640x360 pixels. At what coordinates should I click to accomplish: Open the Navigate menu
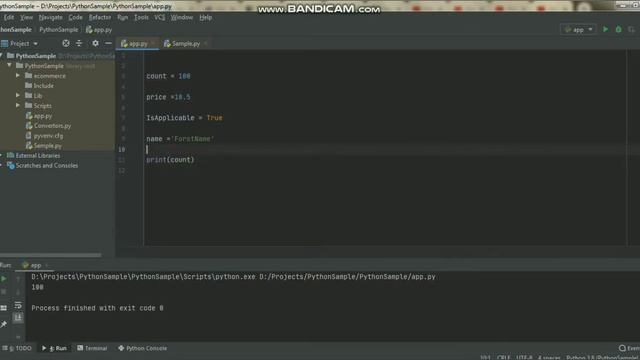coord(51,17)
